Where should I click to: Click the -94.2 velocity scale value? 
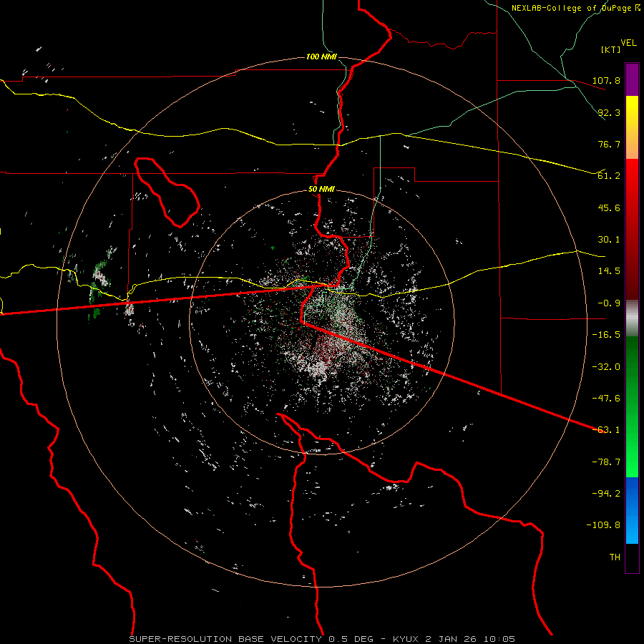click(x=606, y=494)
